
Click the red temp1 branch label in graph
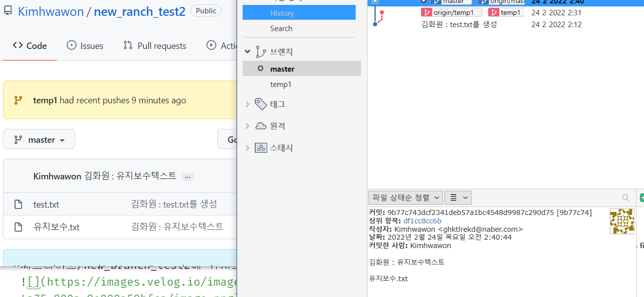(x=506, y=12)
